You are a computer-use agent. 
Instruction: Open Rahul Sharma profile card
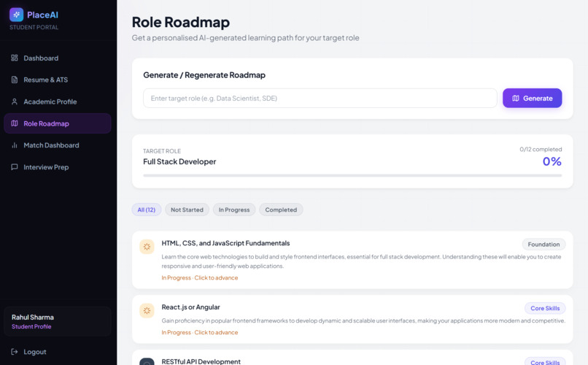pos(58,321)
